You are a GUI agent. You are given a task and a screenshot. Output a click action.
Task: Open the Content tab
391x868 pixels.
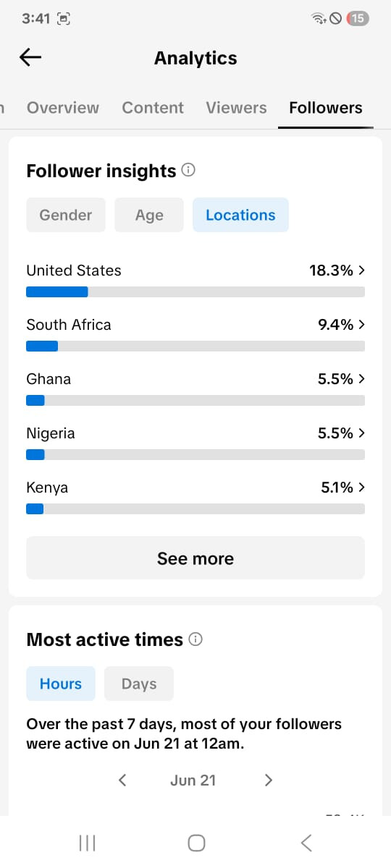click(153, 108)
